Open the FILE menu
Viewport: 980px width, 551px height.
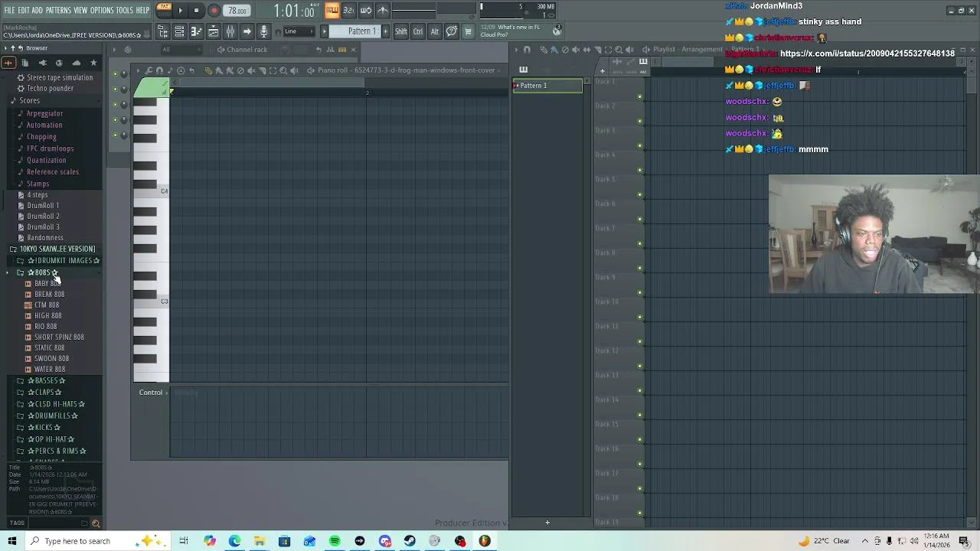(x=10, y=11)
